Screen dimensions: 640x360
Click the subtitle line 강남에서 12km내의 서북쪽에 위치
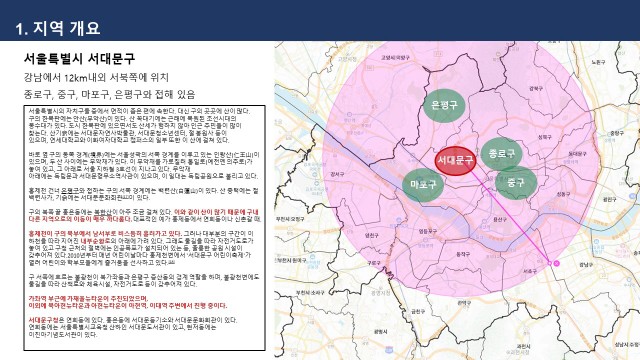coord(96,77)
